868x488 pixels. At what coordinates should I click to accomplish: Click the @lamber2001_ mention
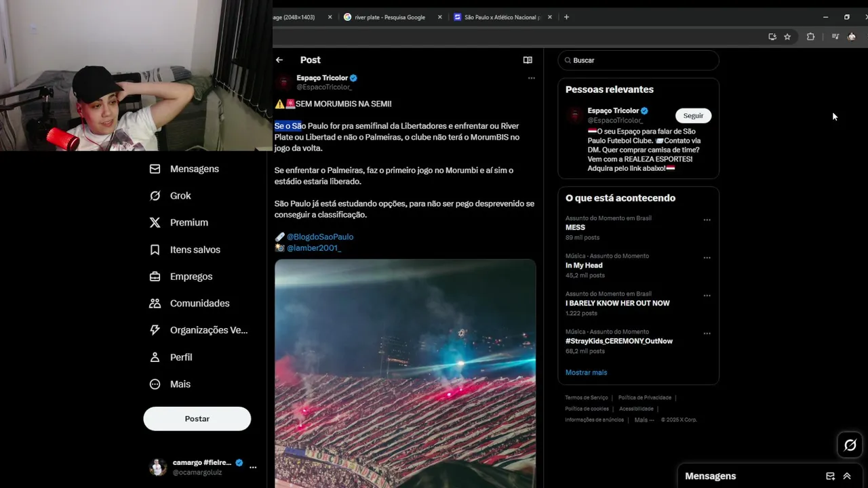point(314,248)
